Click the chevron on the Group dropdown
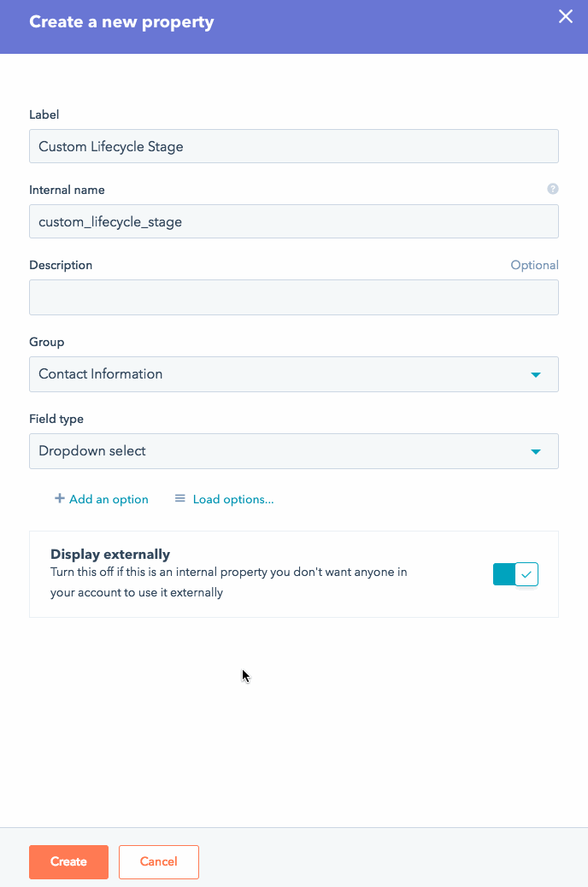 click(536, 374)
